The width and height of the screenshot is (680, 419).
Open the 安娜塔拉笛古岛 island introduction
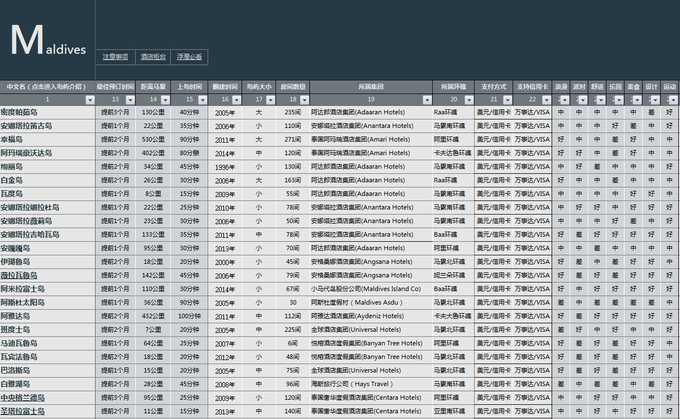point(26,126)
